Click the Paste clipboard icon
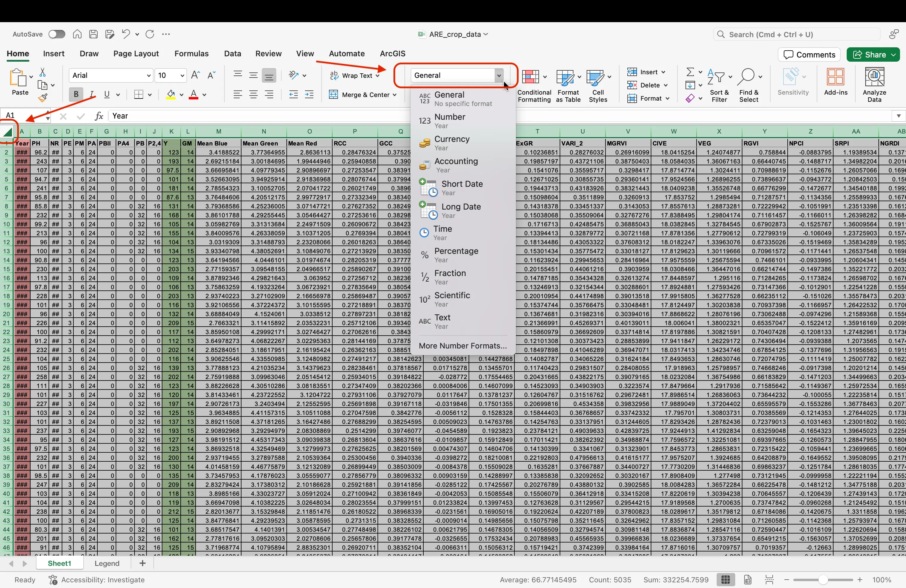906x588 pixels. tap(18, 77)
